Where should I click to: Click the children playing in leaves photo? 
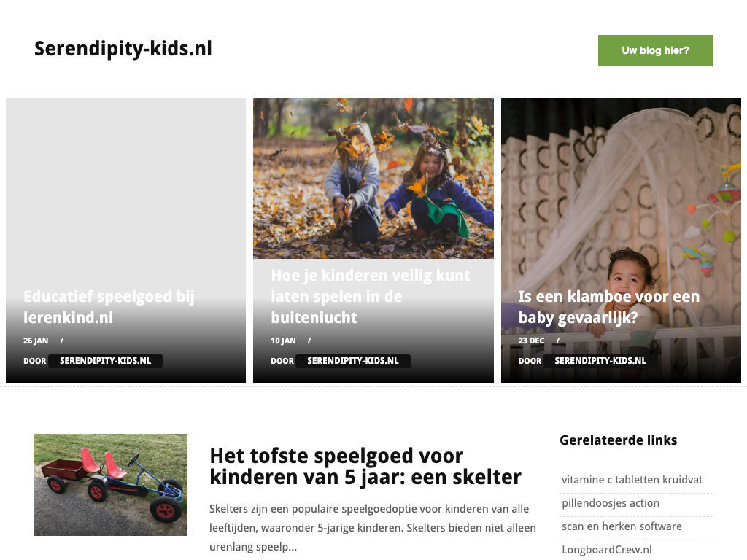click(x=373, y=179)
